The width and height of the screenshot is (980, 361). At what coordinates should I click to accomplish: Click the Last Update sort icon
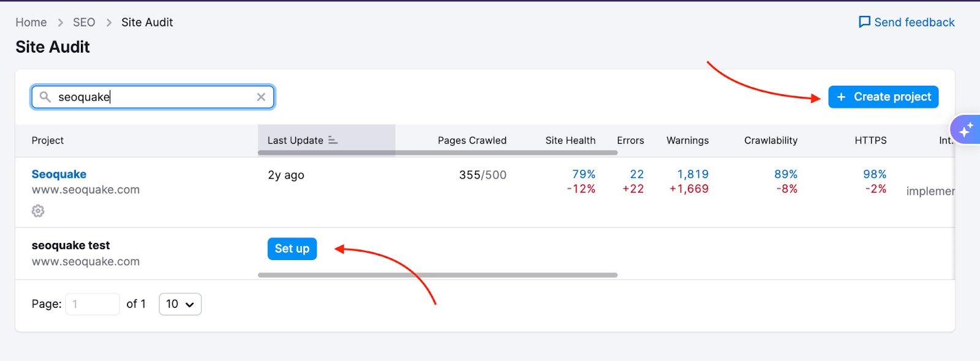(333, 140)
